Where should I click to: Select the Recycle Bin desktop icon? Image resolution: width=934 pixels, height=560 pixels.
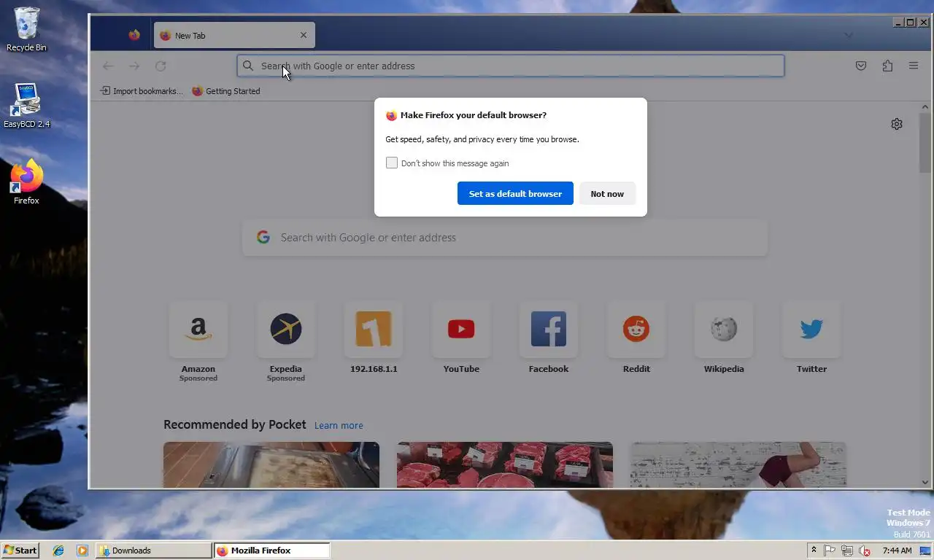(26, 29)
